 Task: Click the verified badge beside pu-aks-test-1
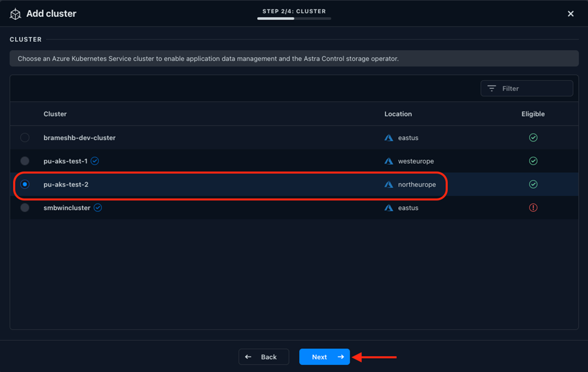pyautogui.click(x=95, y=161)
